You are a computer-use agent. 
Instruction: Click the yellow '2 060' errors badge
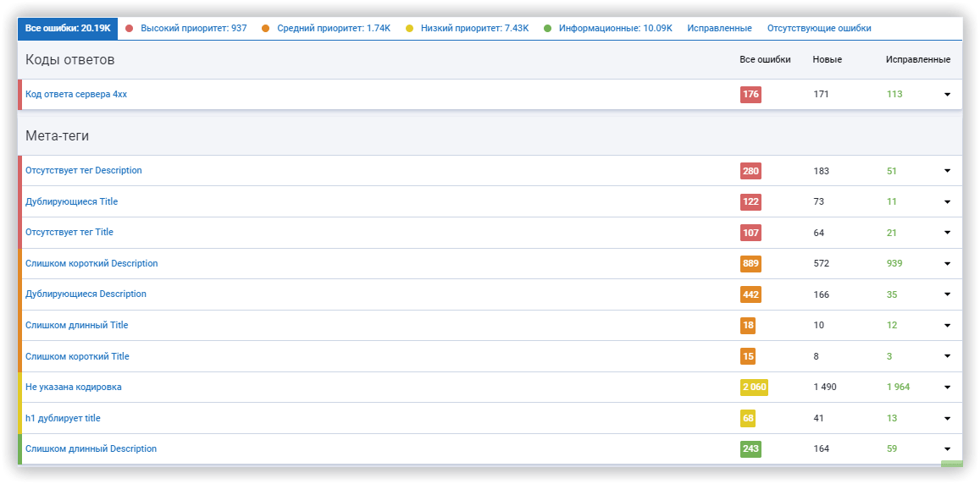pos(755,388)
